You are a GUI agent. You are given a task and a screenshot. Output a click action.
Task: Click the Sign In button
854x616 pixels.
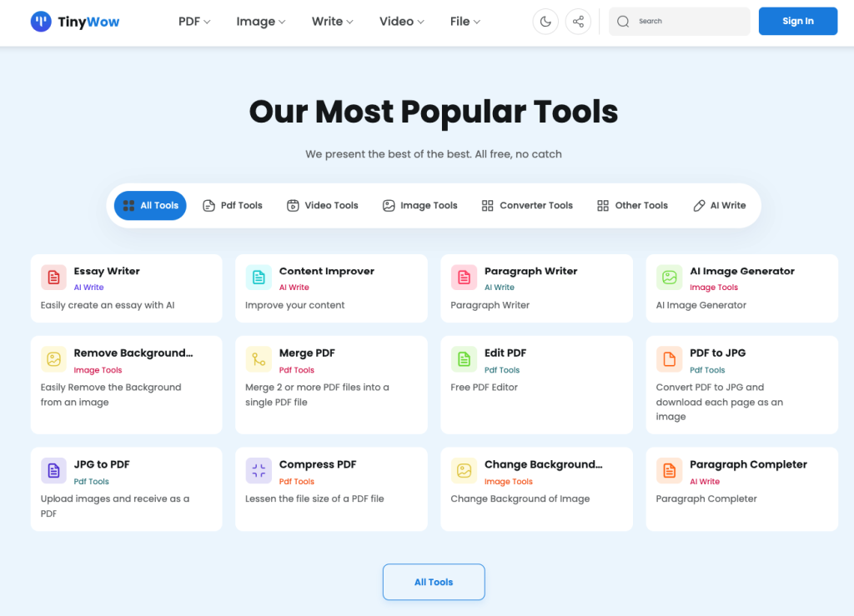(x=797, y=21)
